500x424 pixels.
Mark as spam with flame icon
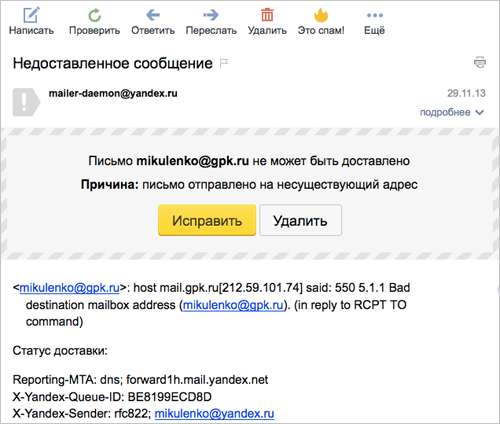321,15
